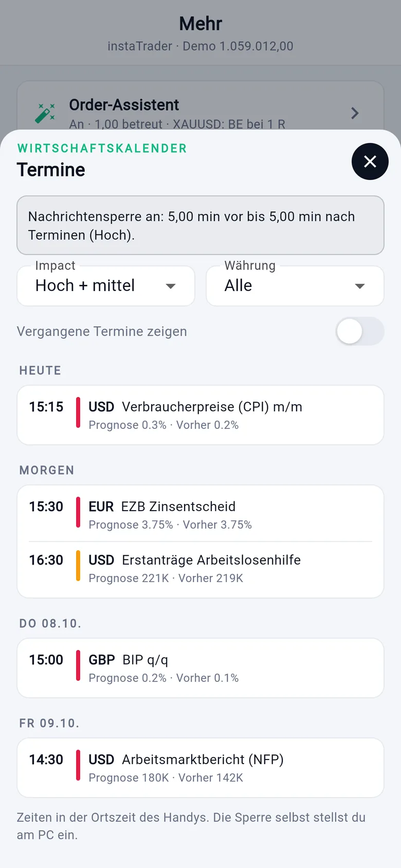Open Order-Assistent via the chevron arrow
The height and width of the screenshot is (868, 401).
click(x=355, y=113)
